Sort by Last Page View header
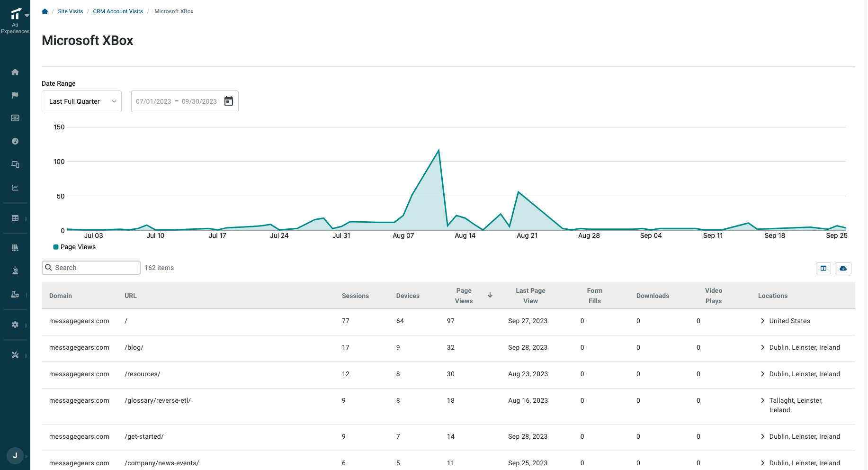This screenshot has width=868, height=470. coord(530,296)
